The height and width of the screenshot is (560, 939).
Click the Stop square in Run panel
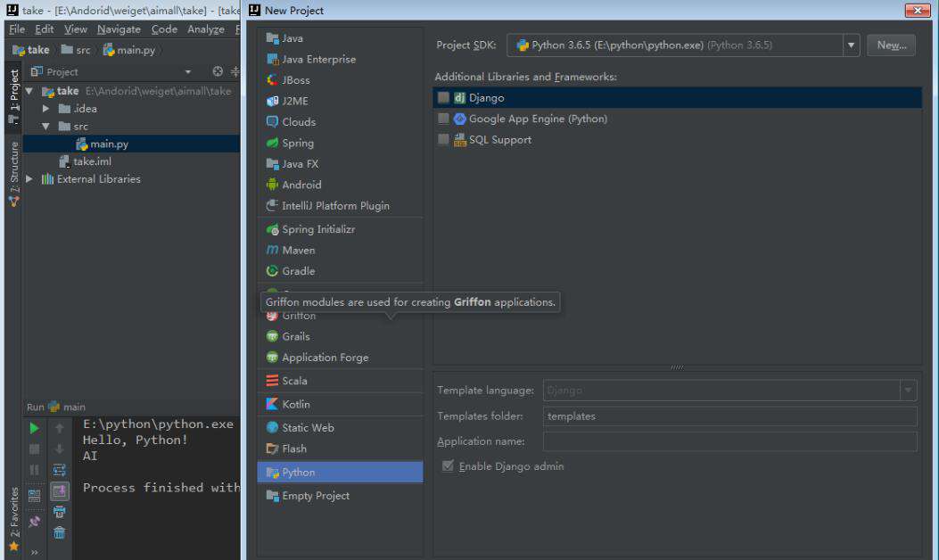(x=34, y=449)
